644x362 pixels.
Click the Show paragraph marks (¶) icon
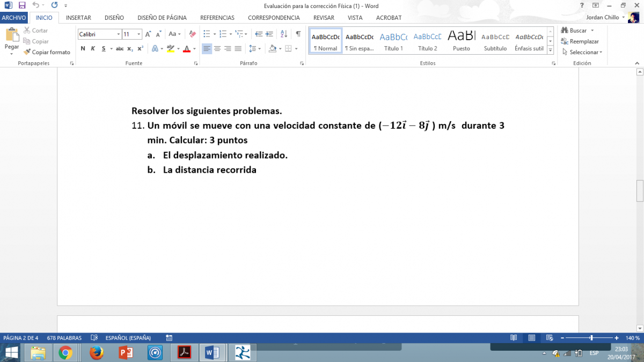pos(298,34)
